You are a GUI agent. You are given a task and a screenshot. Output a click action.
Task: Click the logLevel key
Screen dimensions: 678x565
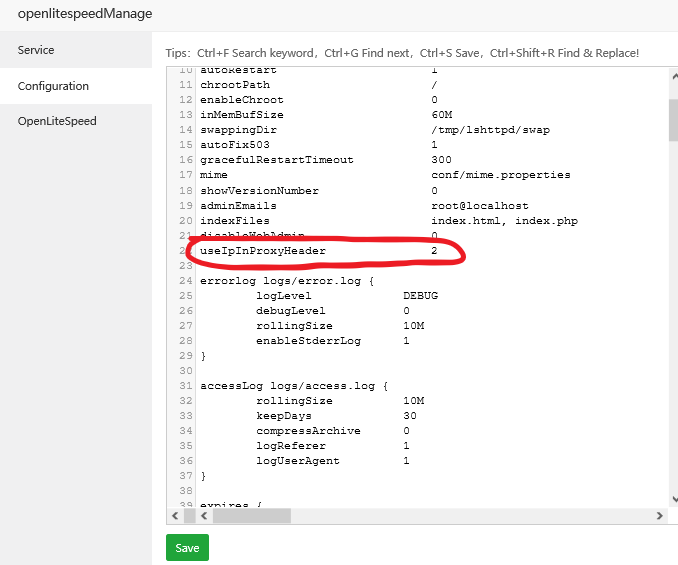pos(284,296)
